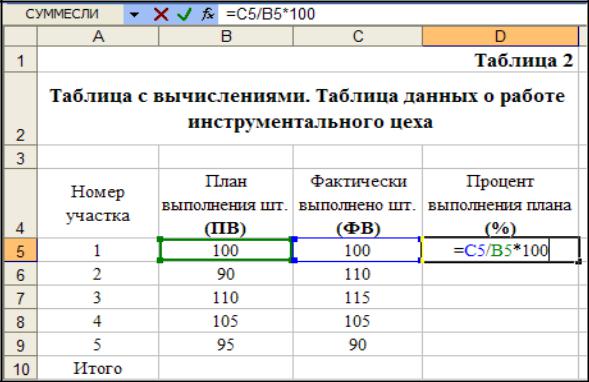Image resolution: width=589 pixels, height=382 pixels.
Task: Click empty cell D7
Action: [500, 297]
